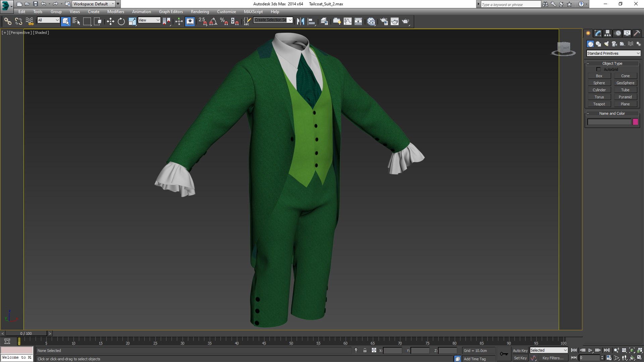The height and width of the screenshot is (362, 644).
Task: Click the Render Production teapot icon
Action: [406, 21]
